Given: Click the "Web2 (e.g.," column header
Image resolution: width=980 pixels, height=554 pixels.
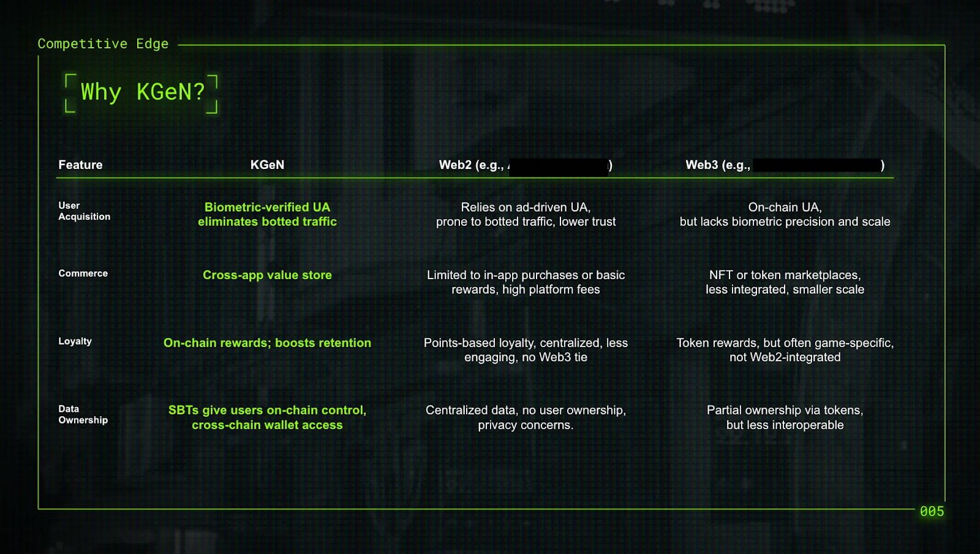Looking at the screenshot, I should point(471,165).
